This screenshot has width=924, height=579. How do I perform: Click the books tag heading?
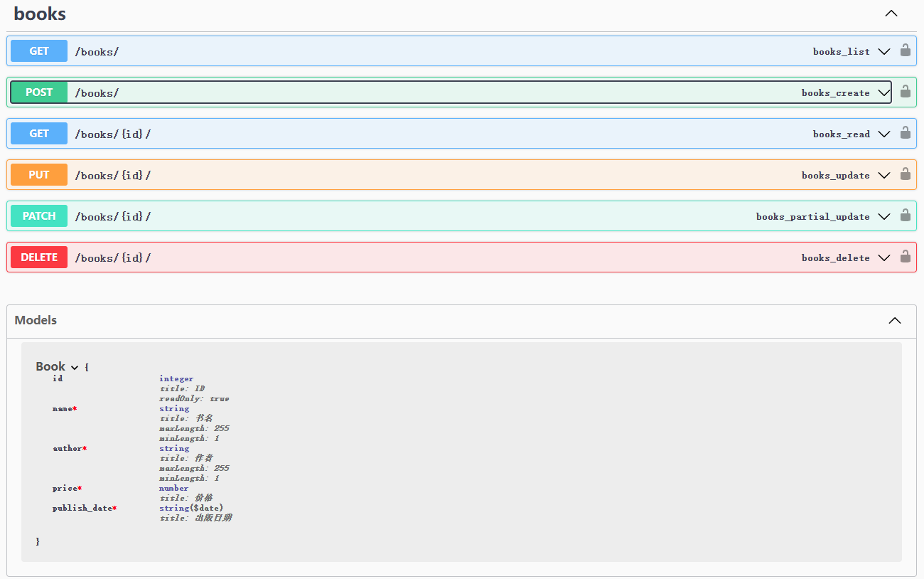[x=40, y=14]
